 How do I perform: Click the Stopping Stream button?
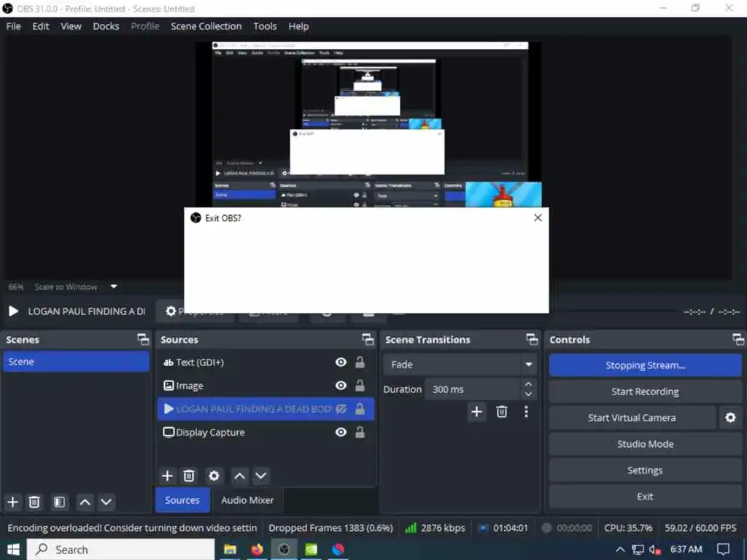[645, 365]
